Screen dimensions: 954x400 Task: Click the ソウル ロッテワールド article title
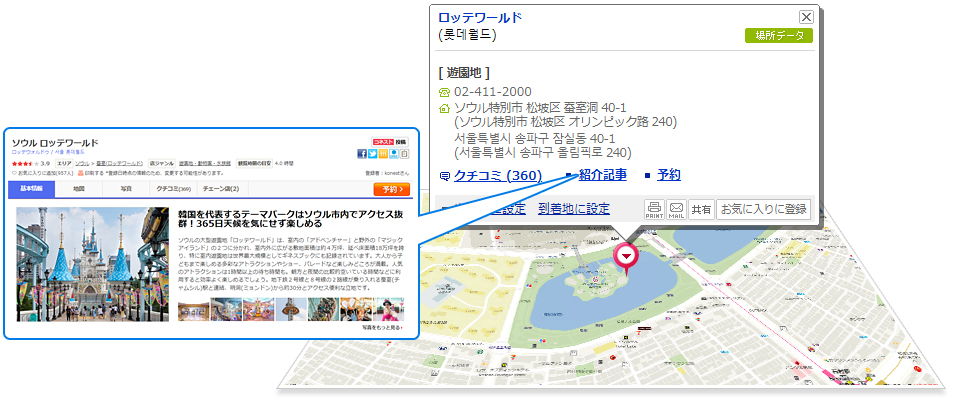[55, 144]
